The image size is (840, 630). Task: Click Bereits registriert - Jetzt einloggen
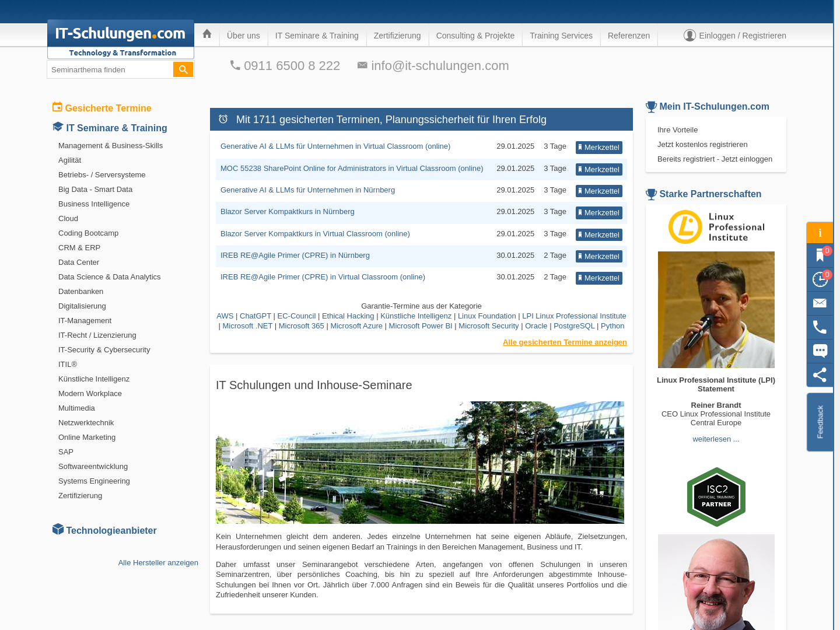pos(715,159)
